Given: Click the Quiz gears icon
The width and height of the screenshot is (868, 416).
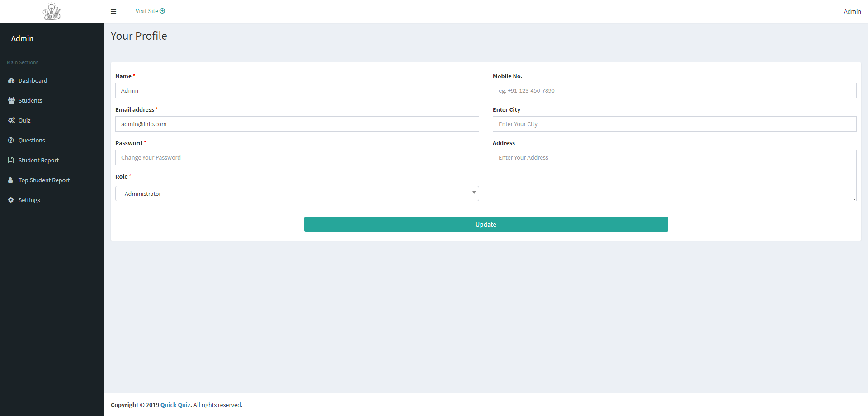Looking at the screenshot, I should (11, 120).
